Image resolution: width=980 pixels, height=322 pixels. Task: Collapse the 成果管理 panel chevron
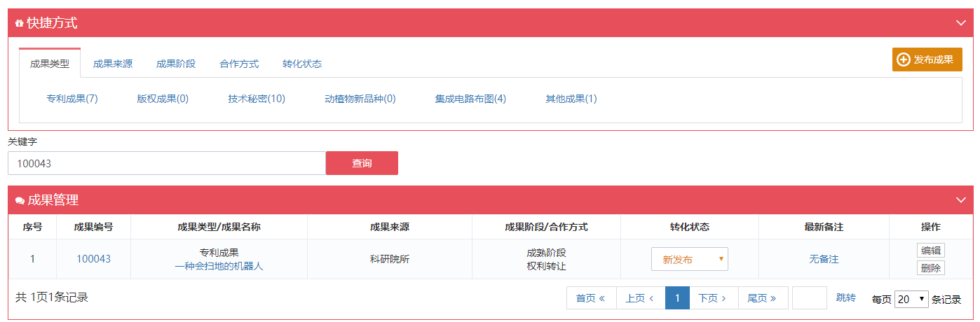click(961, 199)
